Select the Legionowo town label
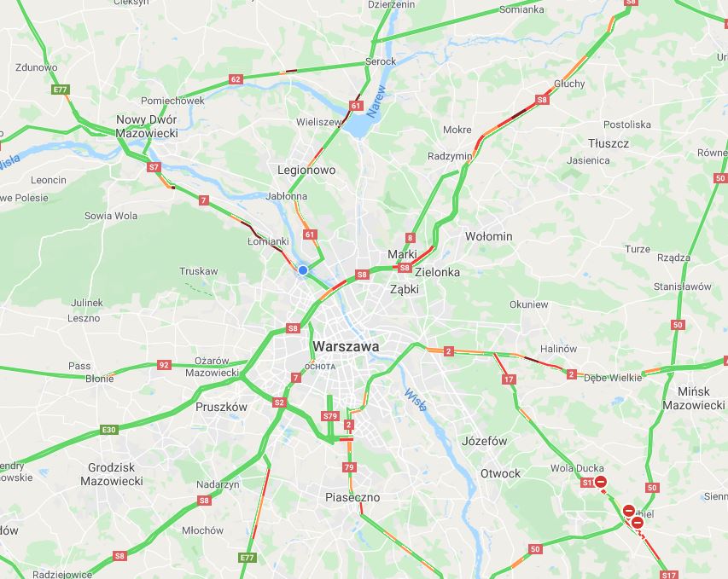The image size is (728, 579). pyautogui.click(x=306, y=170)
